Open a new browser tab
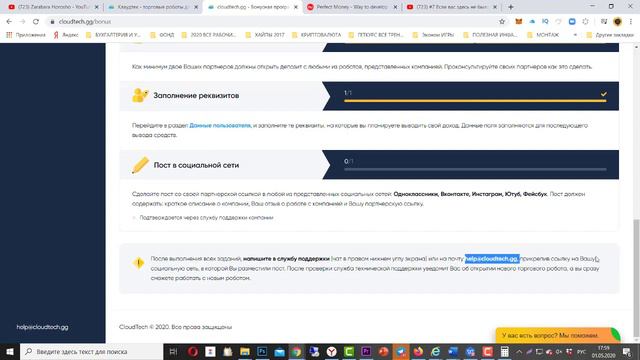 [x=511, y=7]
